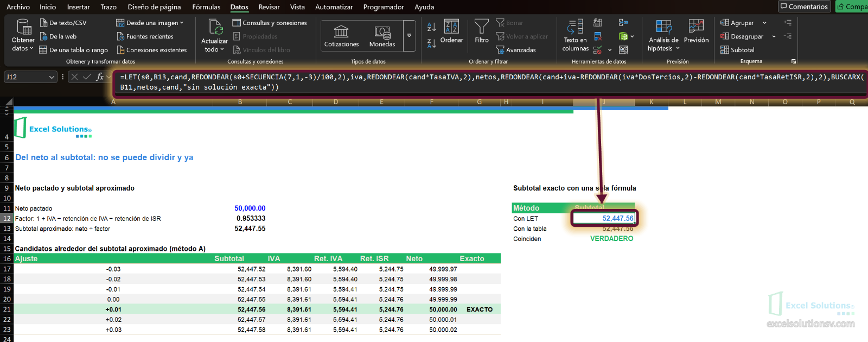Click the Comentarios button
This screenshot has width=868, height=342.
[805, 7]
